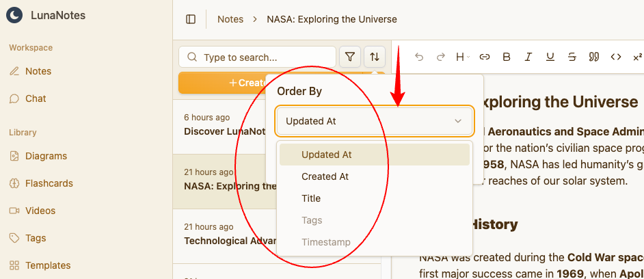644x279 pixels.
Task: Toggle blockquote formatting
Action: coord(594,57)
